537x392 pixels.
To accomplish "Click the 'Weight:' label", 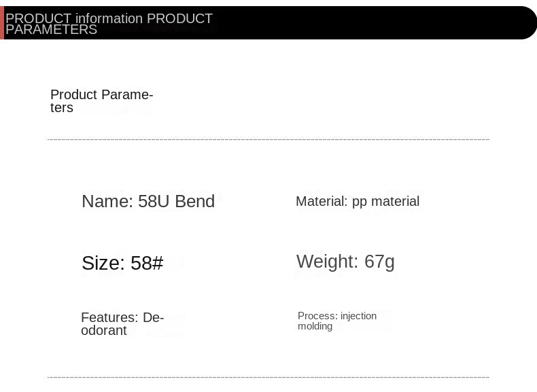I will point(327,262).
